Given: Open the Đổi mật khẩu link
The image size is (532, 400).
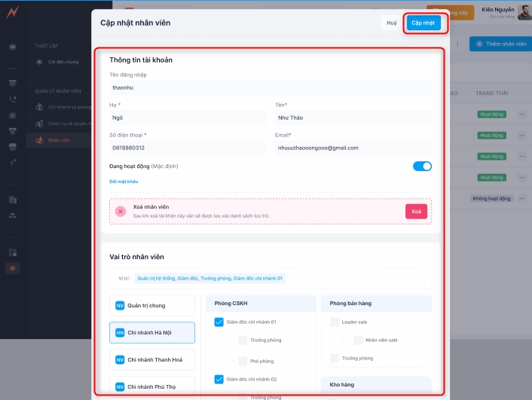Looking at the screenshot, I should pos(124,182).
